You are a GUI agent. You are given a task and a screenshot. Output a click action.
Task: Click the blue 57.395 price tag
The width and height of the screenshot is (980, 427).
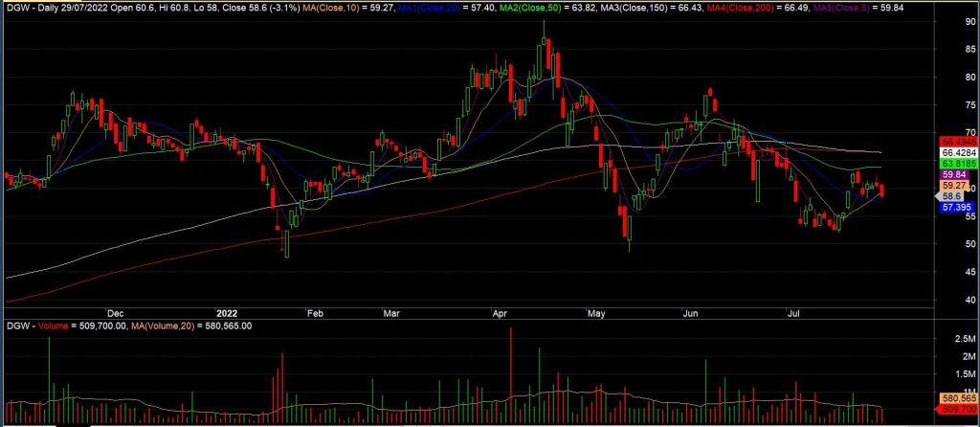tap(954, 206)
